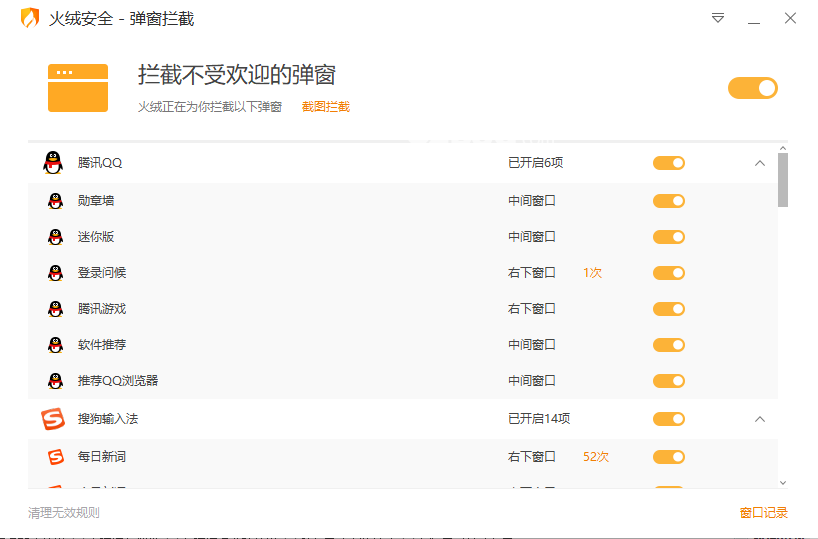Viewport: 818px width, 539px height.
Task: Open the 窗口记录 link
Action: tap(764, 513)
